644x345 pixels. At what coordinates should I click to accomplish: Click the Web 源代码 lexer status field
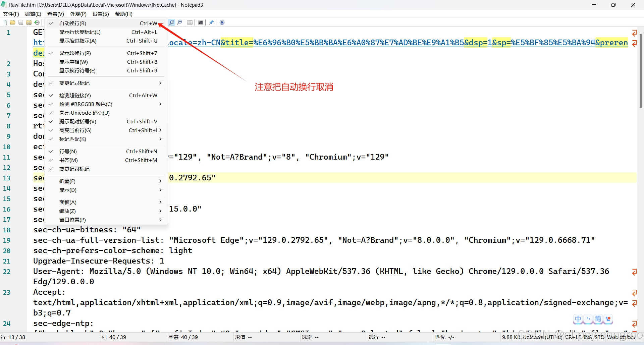[x=621, y=337]
